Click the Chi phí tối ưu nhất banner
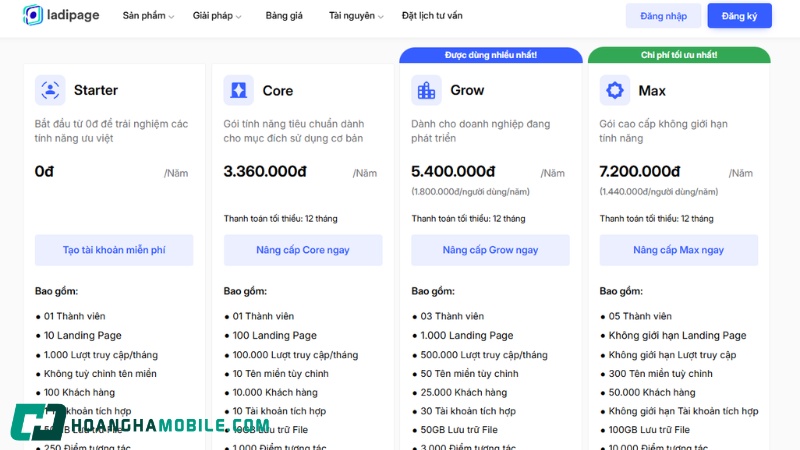This screenshot has width=800, height=450. tap(679, 55)
